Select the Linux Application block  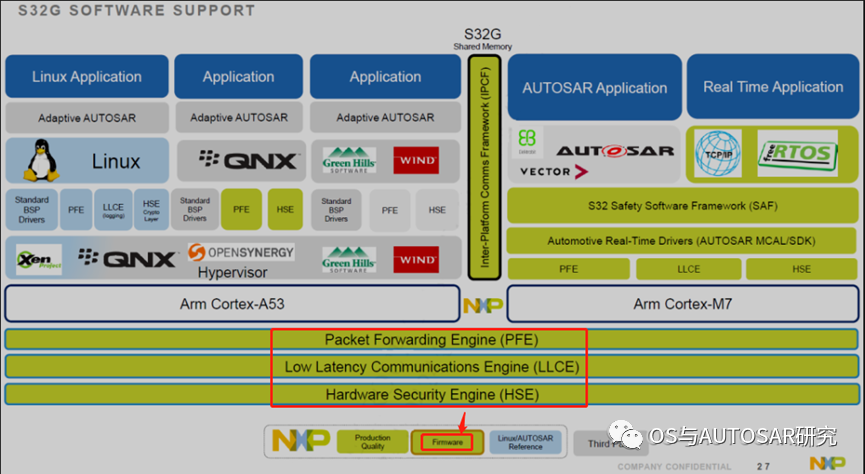tap(87, 76)
